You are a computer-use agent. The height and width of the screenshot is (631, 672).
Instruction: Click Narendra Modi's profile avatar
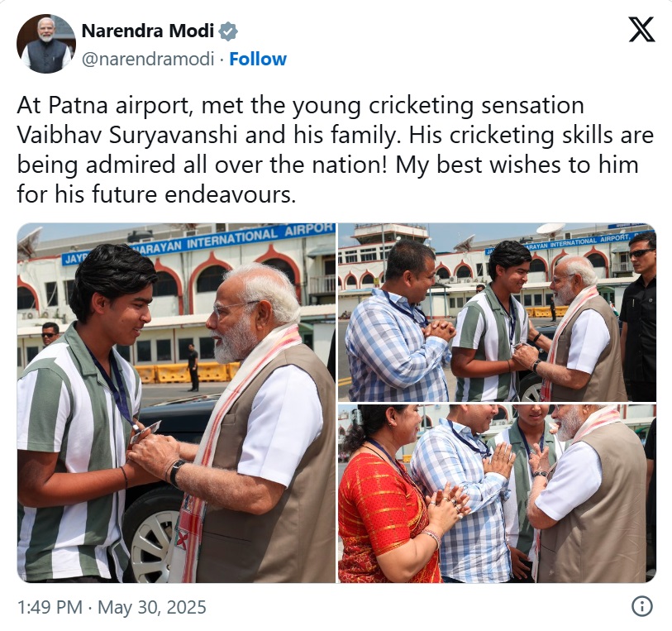[x=45, y=44]
